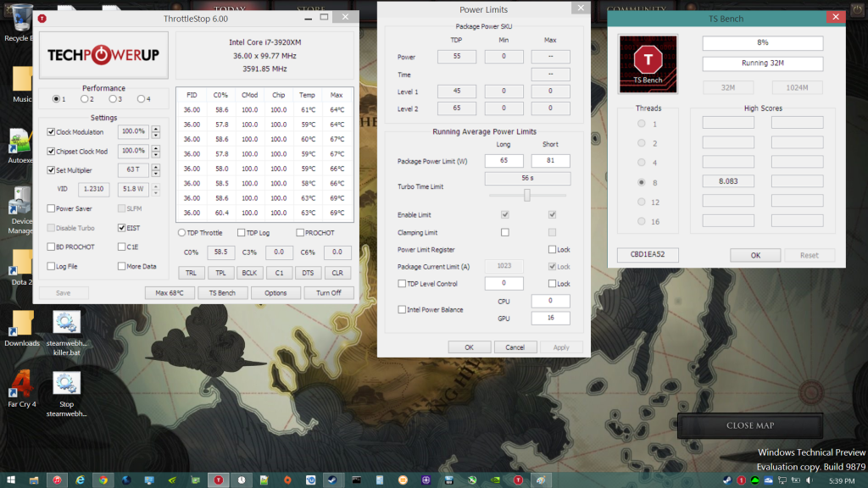Enable the TDP Log checkbox

coord(242,233)
